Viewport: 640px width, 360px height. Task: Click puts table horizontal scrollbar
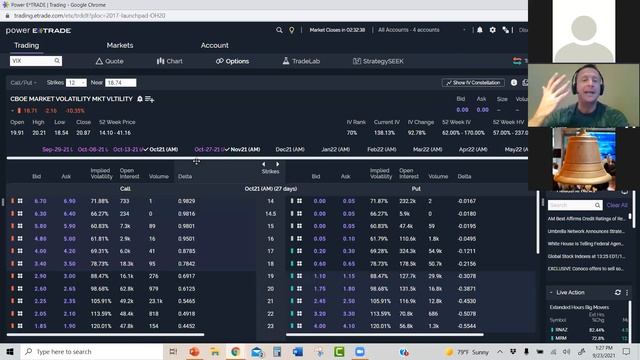pos(385,335)
